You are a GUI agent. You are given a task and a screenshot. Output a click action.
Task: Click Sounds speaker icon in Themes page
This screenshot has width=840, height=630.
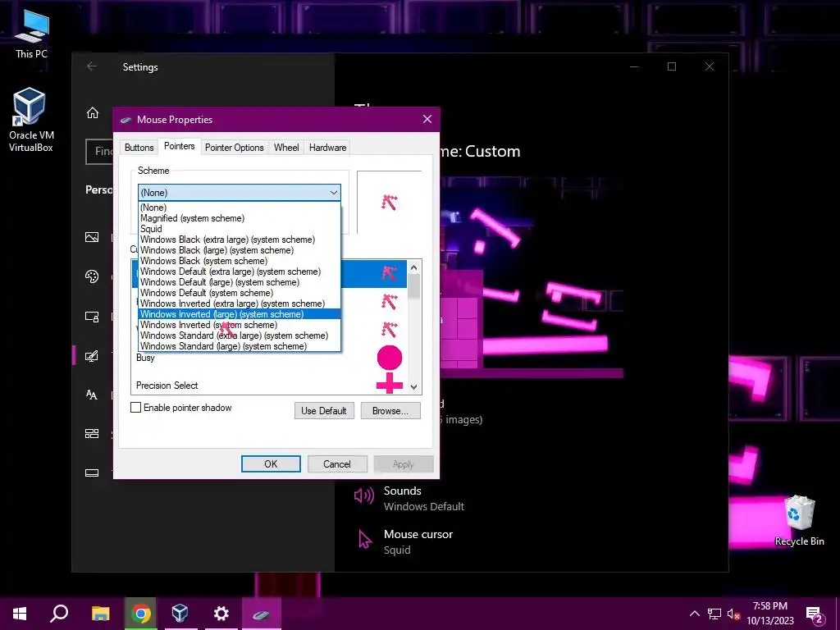click(363, 495)
